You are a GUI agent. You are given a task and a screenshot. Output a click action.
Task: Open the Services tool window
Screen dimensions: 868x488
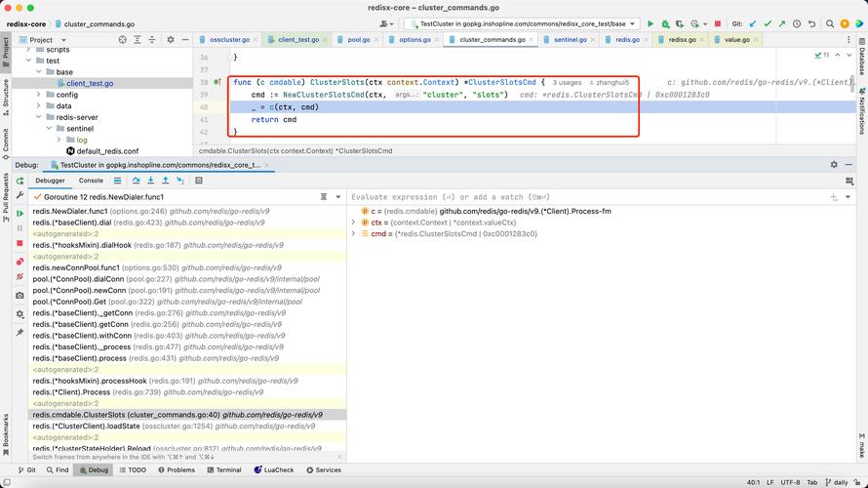324,469
